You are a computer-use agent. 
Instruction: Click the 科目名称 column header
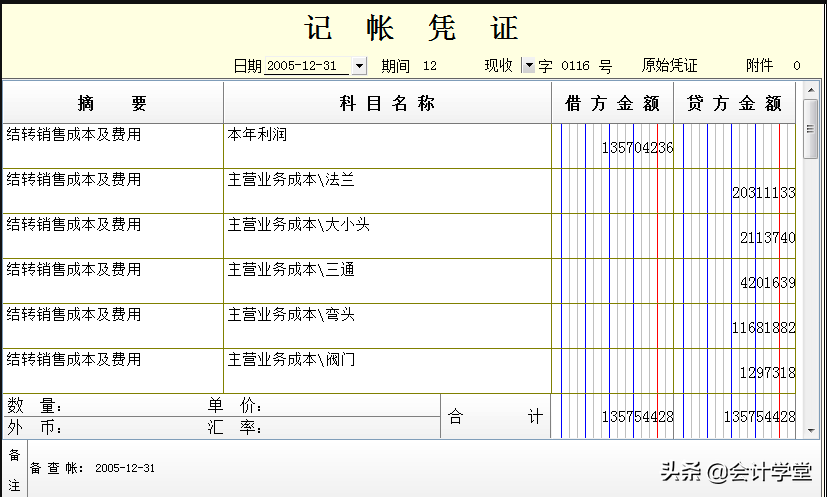tap(387, 103)
